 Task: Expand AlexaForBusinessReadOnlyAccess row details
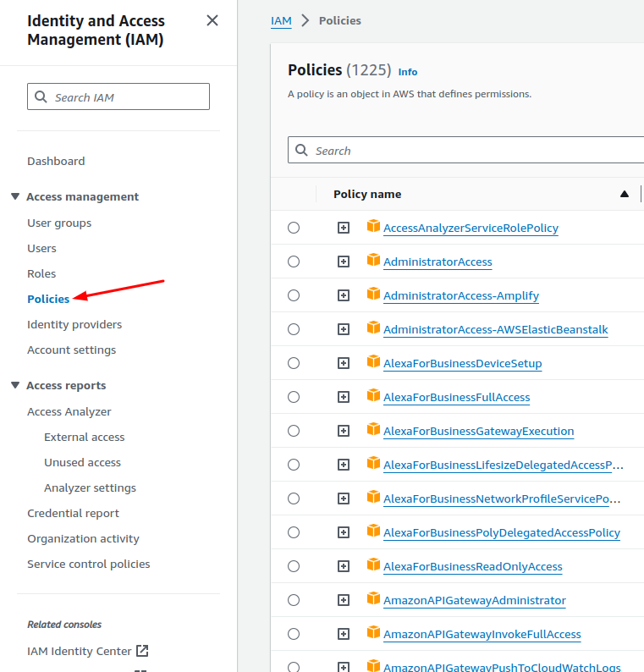tap(344, 566)
